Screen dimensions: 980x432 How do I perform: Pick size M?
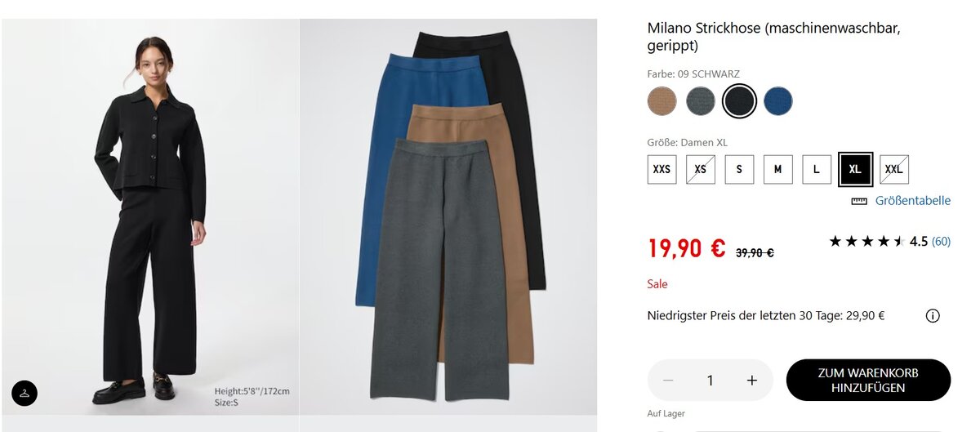point(777,169)
